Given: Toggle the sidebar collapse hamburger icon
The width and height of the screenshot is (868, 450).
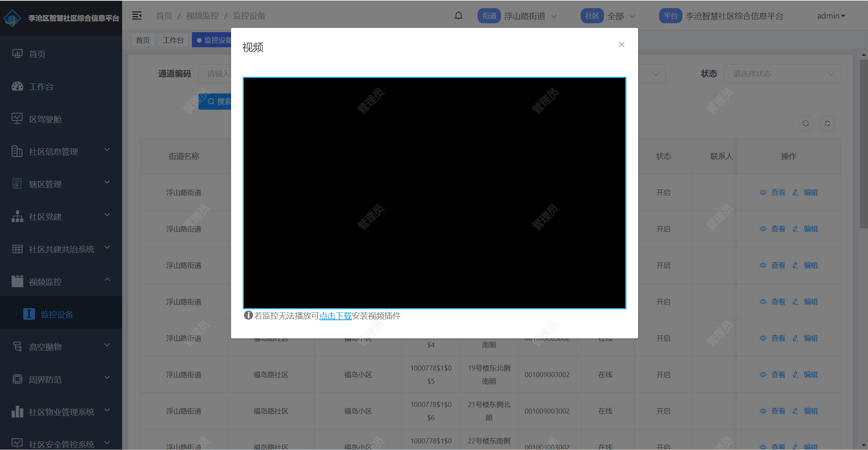Looking at the screenshot, I should [x=137, y=16].
